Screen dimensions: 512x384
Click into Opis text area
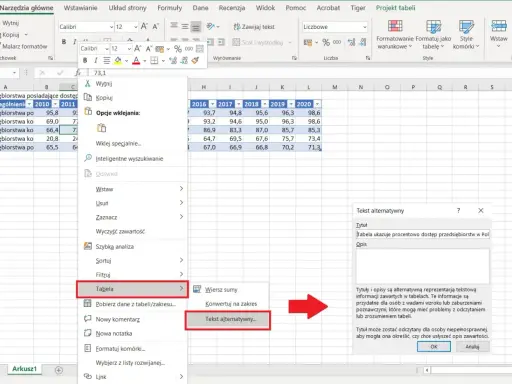click(423, 266)
